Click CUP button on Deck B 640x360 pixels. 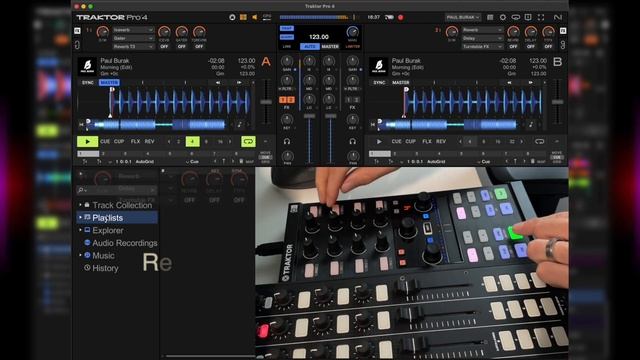[410, 141]
